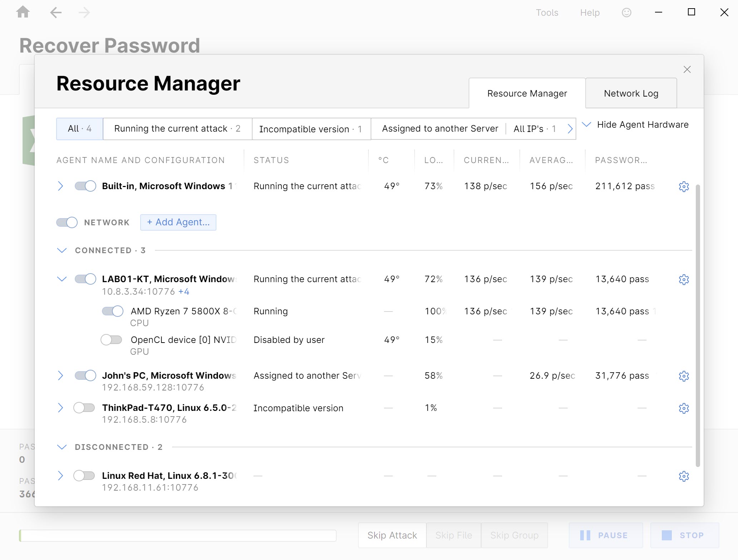Navigate back with the left arrow
This screenshot has width=738, height=560.
(x=56, y=13)
